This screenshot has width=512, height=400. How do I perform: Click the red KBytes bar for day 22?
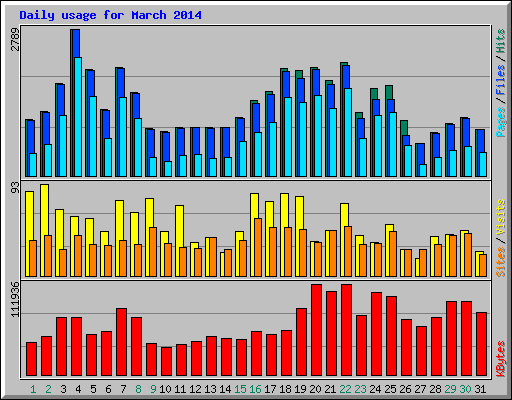tap(346, 330)
